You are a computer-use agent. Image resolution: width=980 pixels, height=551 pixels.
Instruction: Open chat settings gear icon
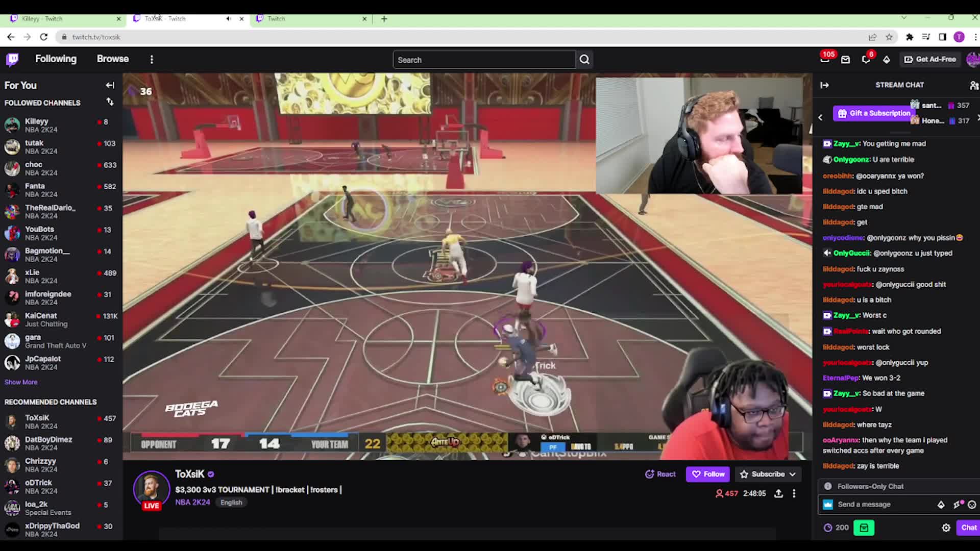pyautogui.click(x=946, y=528)
